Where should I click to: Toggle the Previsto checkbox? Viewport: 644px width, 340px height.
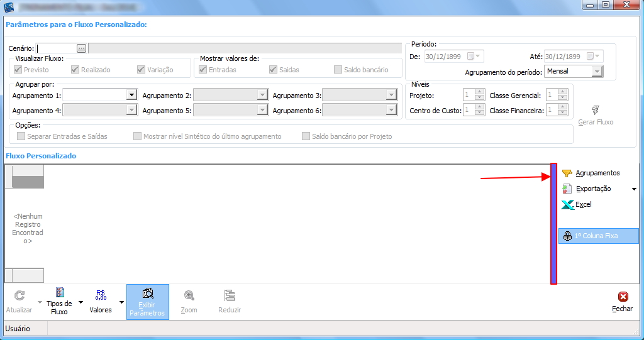[x=18, y=70]
